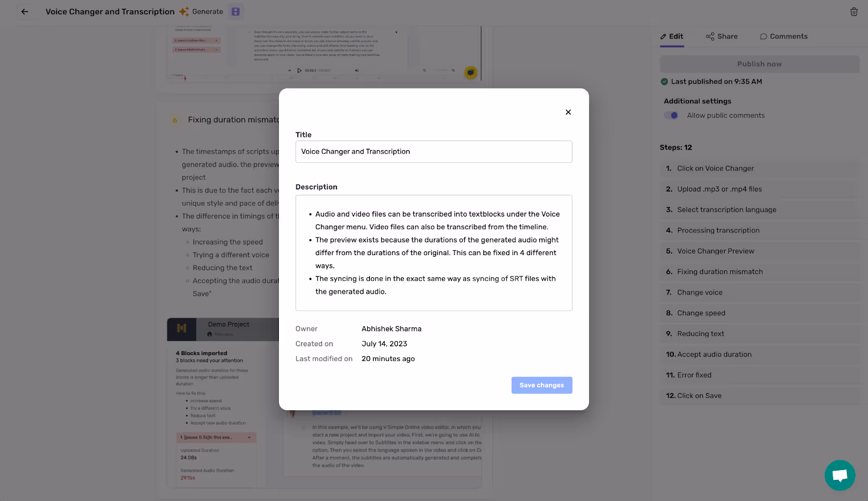Select step 11 Error fixed
868x501 pixels.
tap(759, 375)
